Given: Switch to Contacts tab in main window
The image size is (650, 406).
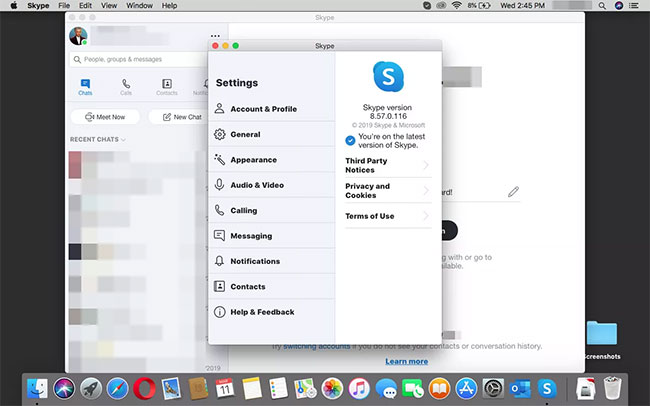Looking at the screenshot, I should (167, 87).
